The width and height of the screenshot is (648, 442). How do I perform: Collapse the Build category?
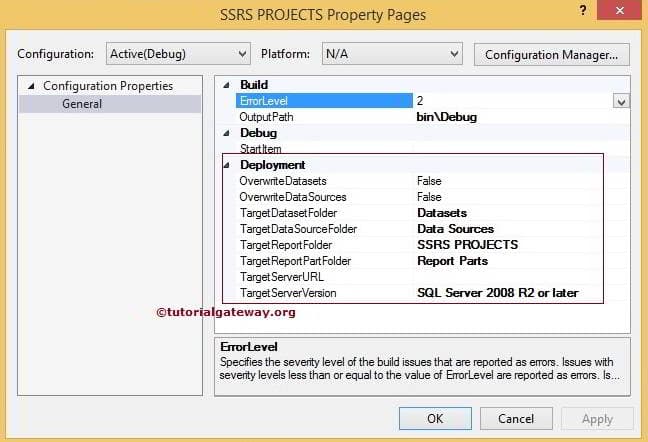click(226, 85)
